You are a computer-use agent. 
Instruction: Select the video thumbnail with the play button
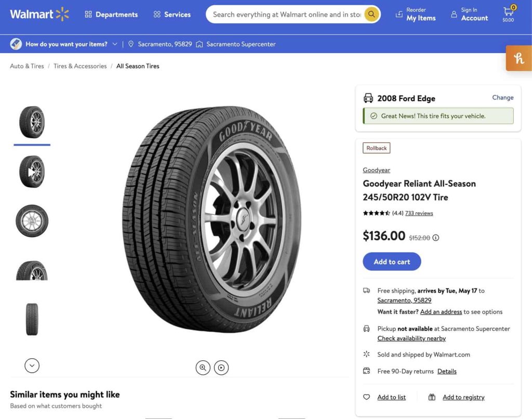pos(32,172)
